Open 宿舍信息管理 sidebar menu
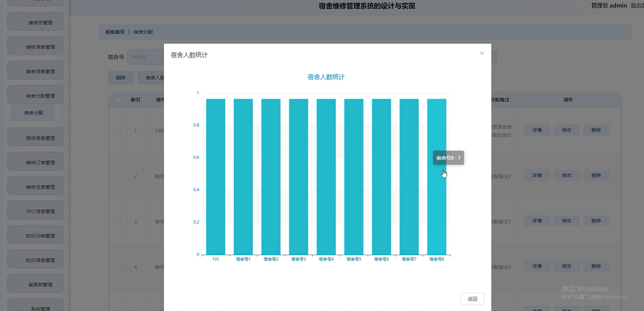Screen dimensions: 644x311 pos(35,71)
